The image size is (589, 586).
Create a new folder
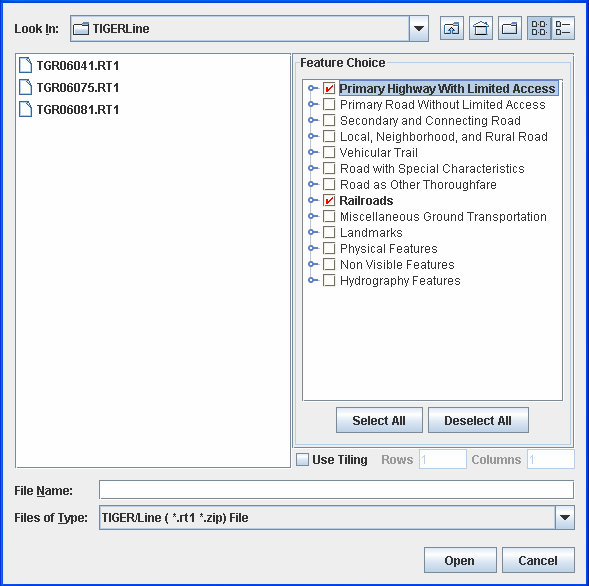click(x=510, y=28)
